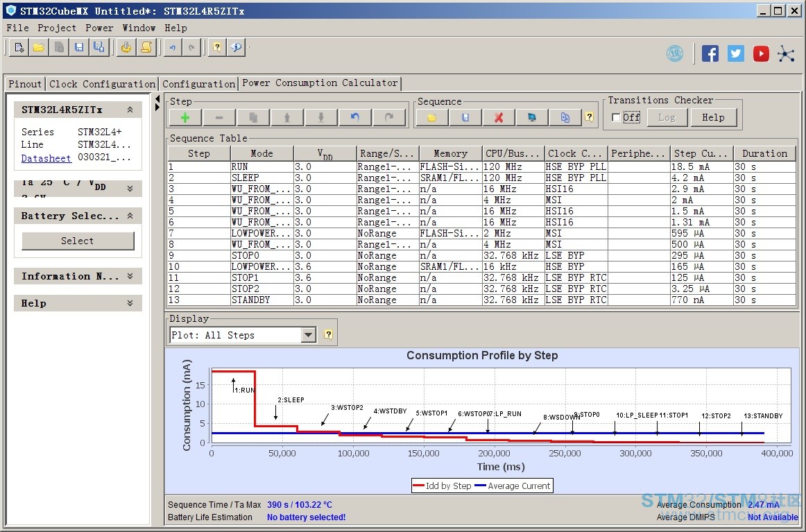
Task: Click Idd by Step legend entry
Action: click(x=442, y=486)
